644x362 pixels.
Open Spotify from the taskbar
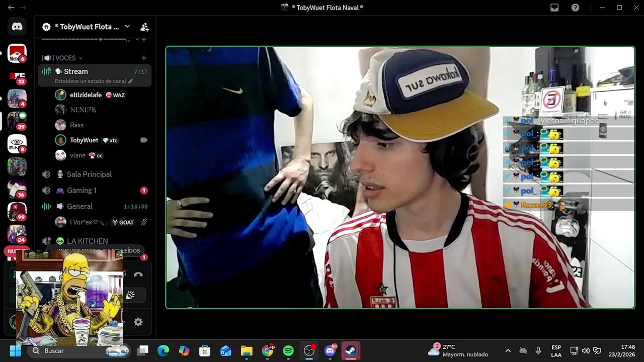coord(288,351)
